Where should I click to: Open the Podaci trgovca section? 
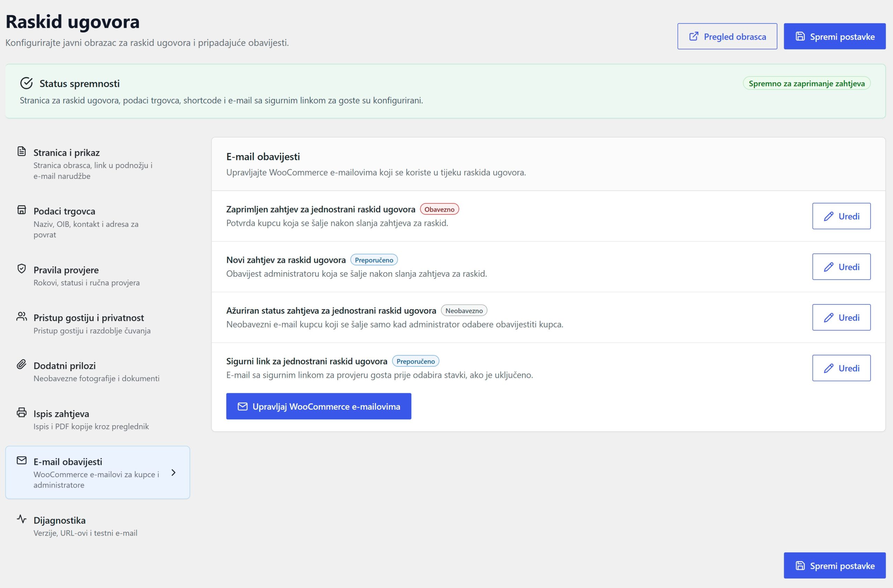[x=98, y=222]
